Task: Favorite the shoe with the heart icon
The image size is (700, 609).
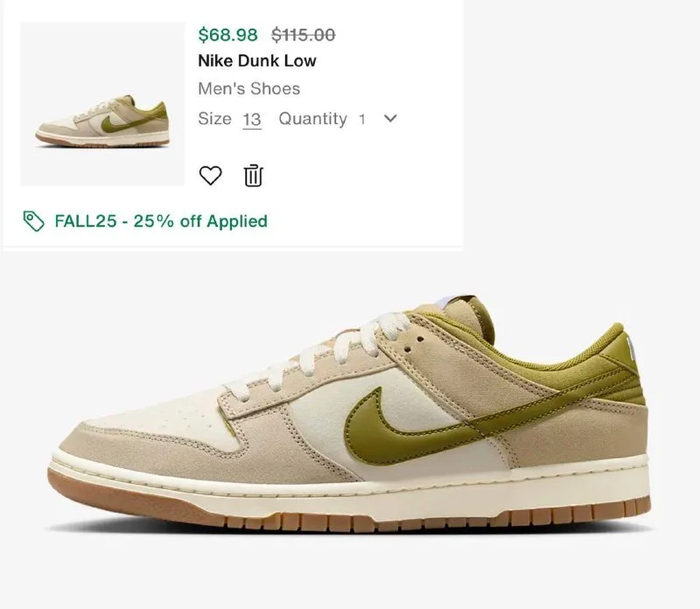Action: click(x=210, y=176)
